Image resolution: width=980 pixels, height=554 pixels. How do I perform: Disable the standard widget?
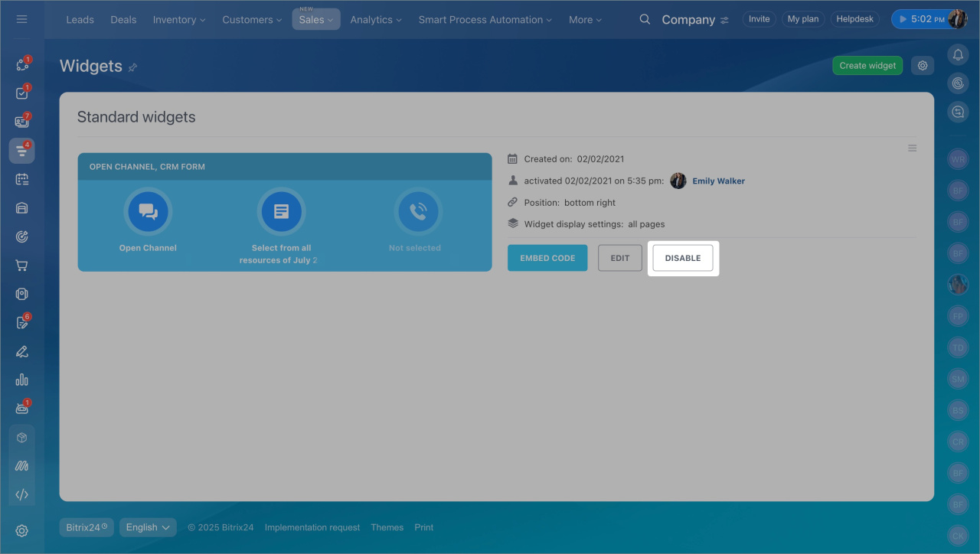682,258
